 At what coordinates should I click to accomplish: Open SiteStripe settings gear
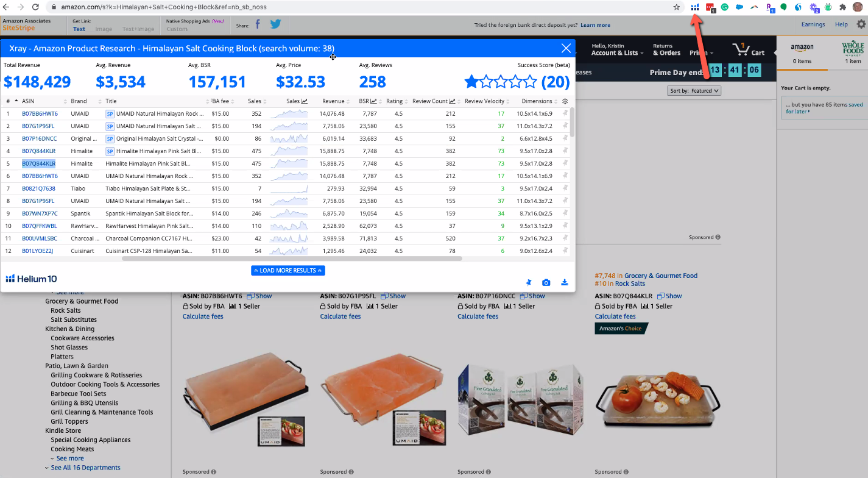click(861, 24)
